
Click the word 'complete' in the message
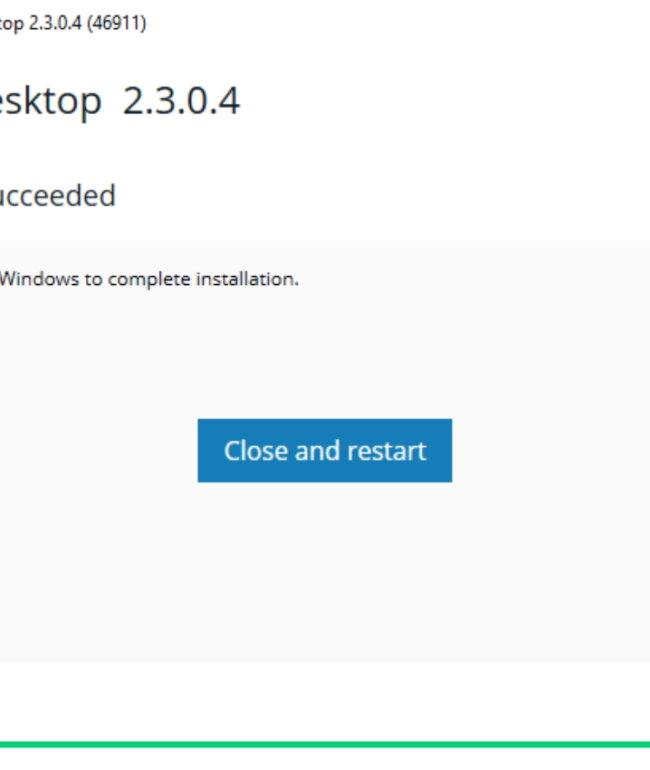[x=149, y=279]
